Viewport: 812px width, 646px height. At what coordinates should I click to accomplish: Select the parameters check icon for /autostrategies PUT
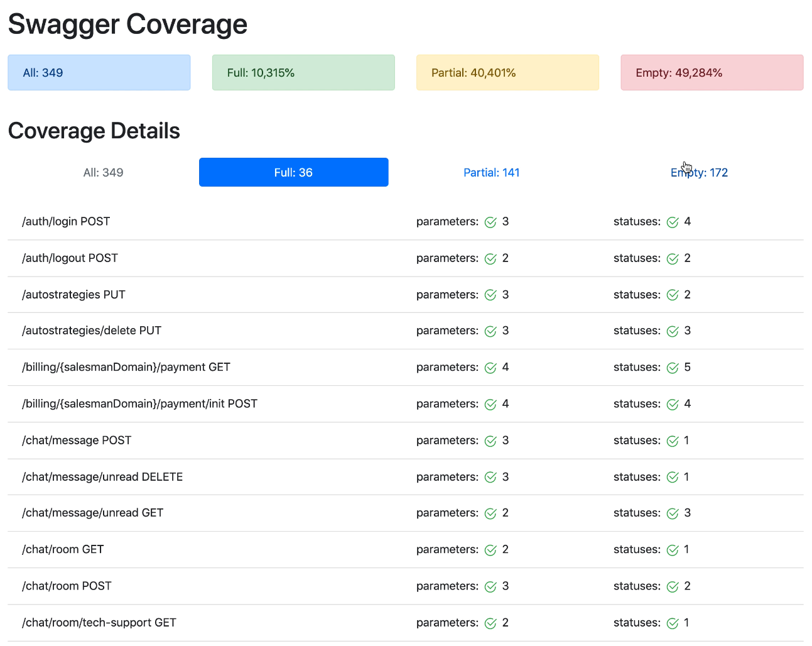pos(490,294)
